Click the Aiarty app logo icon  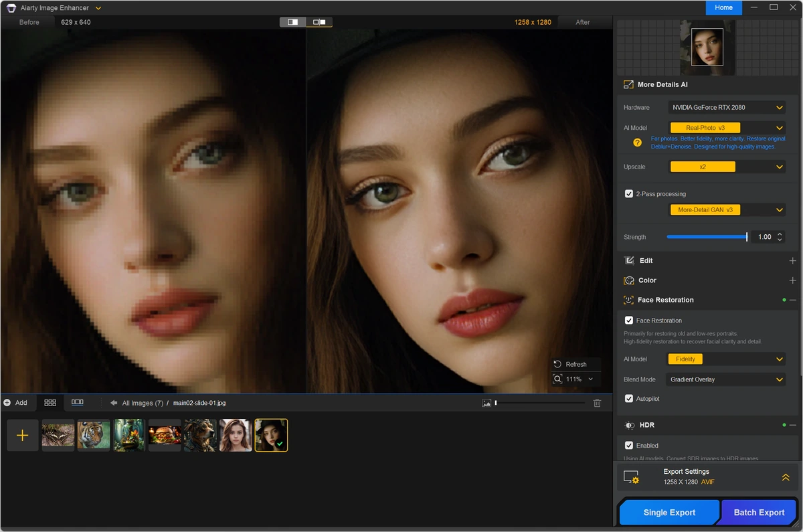11,8
